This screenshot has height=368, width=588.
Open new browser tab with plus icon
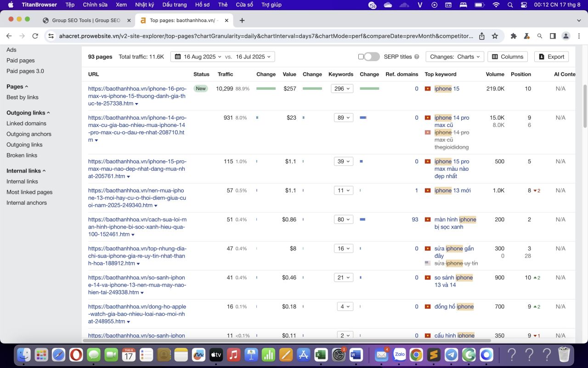(x=242, y=20)
